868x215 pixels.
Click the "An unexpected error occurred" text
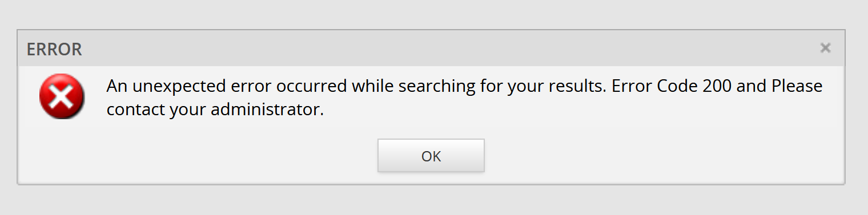pos(227,86)
